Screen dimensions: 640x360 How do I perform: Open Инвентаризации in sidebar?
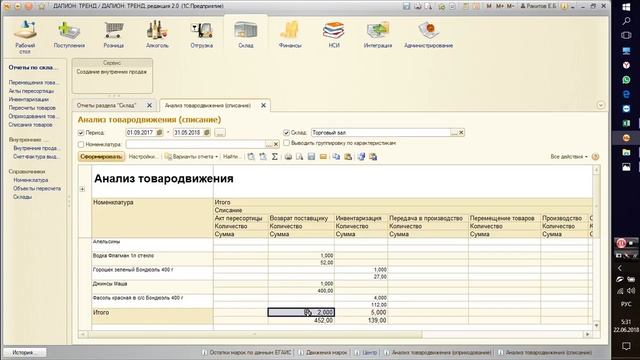(x=29, y=100)
